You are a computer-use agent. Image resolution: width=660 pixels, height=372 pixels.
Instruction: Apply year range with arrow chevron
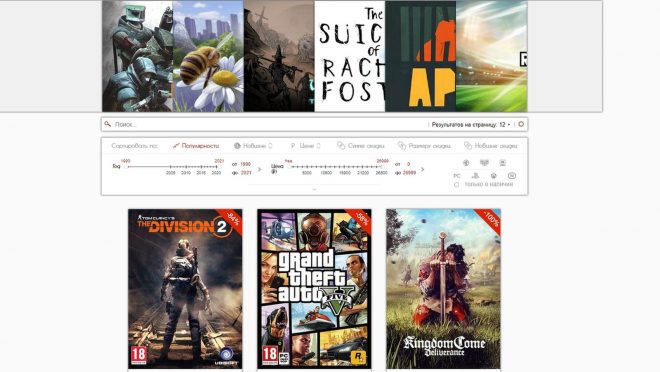[x=260, y=169]
